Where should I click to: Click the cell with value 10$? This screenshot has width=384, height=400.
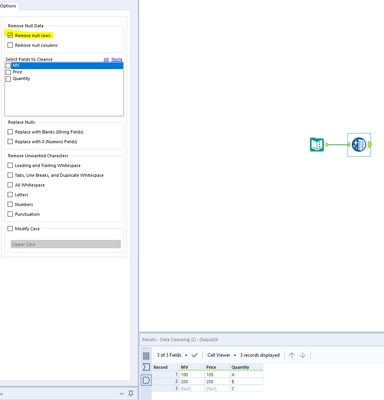(217, 375)
